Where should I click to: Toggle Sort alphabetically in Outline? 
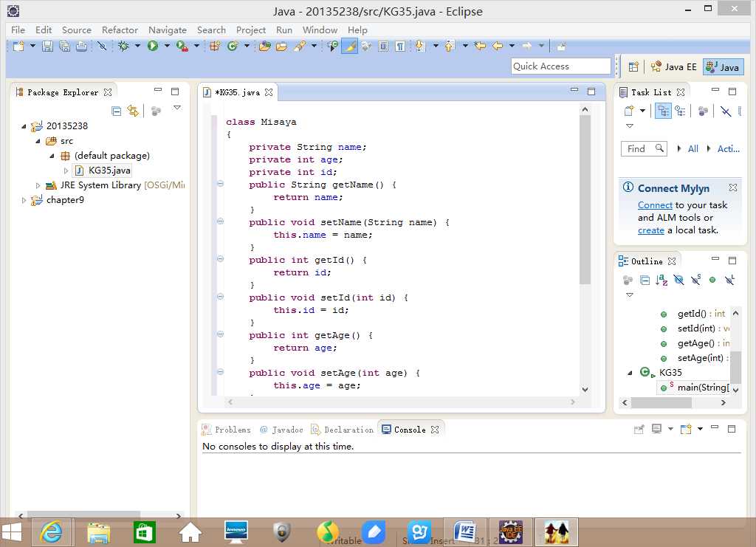coord(661,280)
